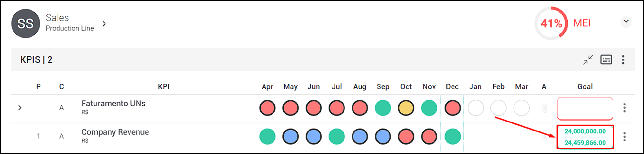Open the Company Revenue goal values box
Viewport: 644px width, 154px height.
coord(585,137)
